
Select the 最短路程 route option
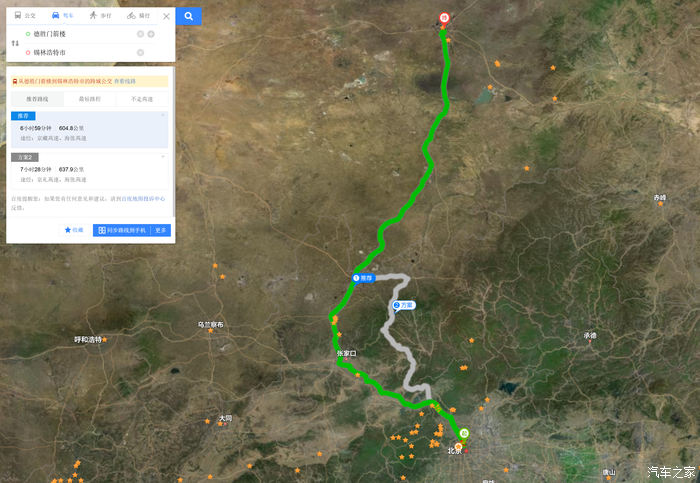point(90,99)
